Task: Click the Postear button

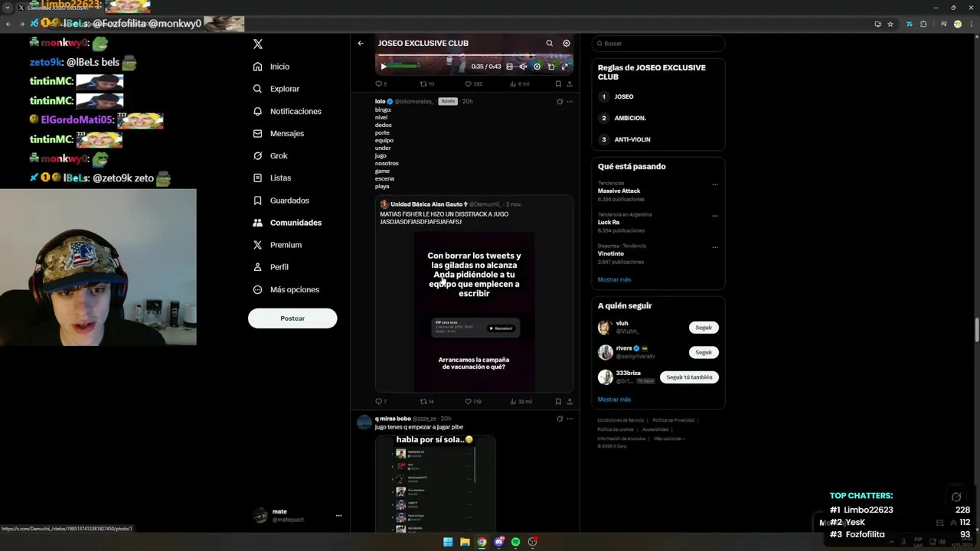Action: (x=292, y=318)
